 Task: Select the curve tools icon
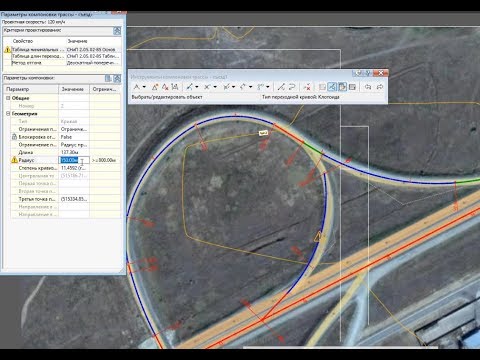point(207,87)
